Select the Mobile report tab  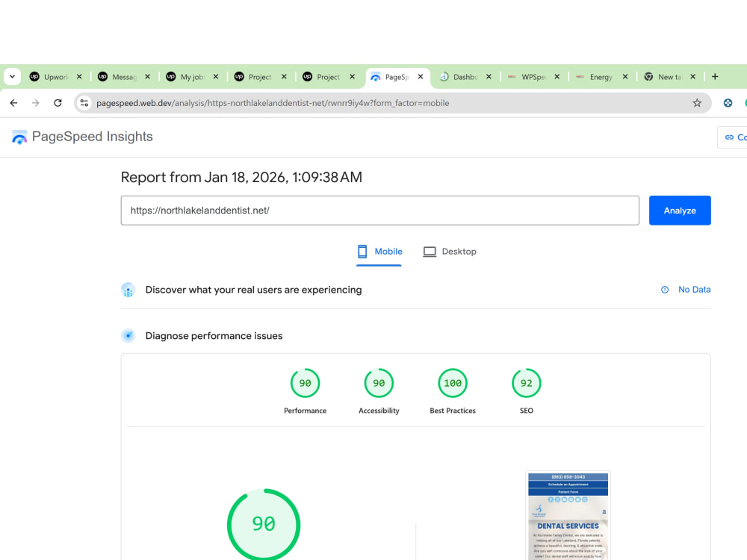point(379,252)
